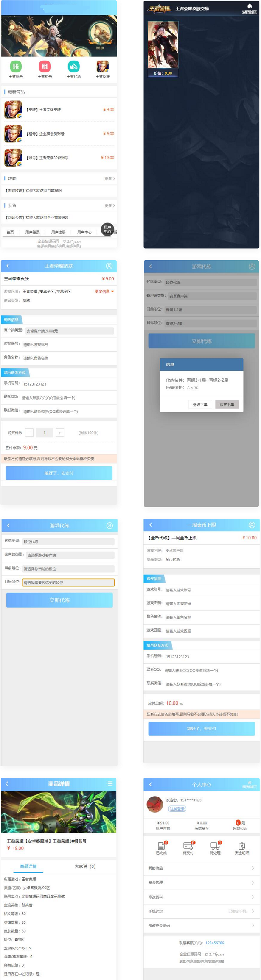Increase purchase quantity with plus button
Image resolution: width=261 pixels, height=980 pixels.
click(60, 433)
